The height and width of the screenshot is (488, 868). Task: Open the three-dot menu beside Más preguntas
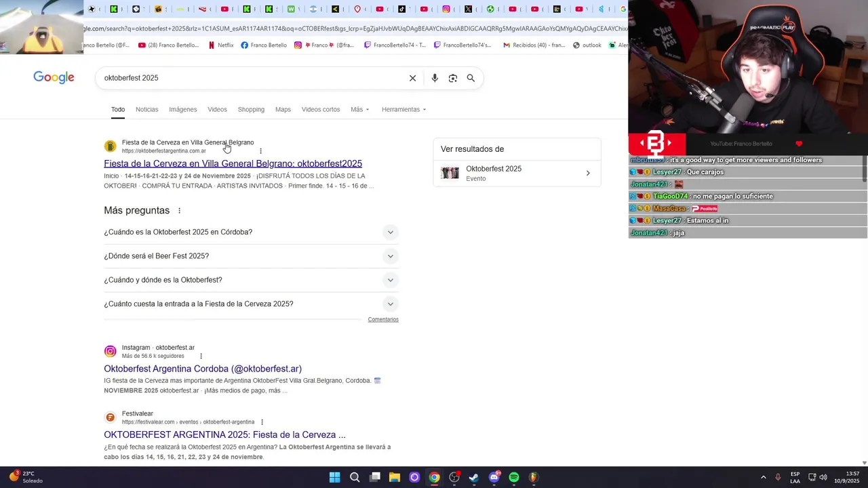click(x=179, y=211)
